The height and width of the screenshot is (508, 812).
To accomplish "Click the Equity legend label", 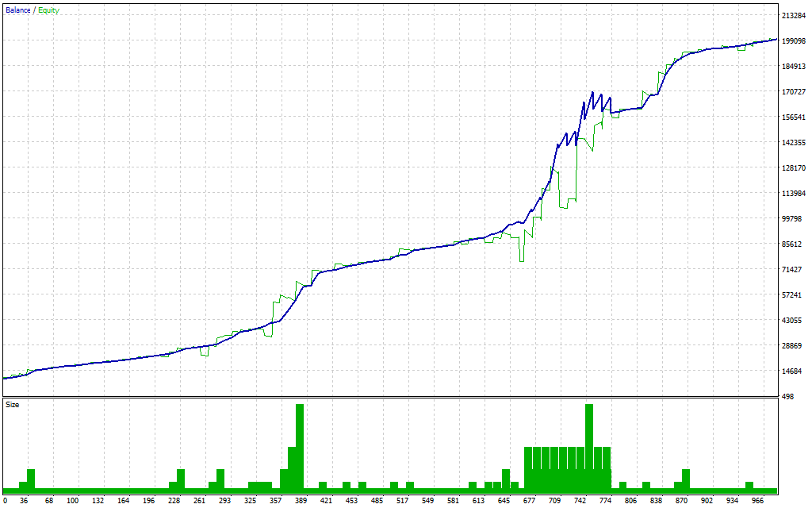I will click(48, 10).
